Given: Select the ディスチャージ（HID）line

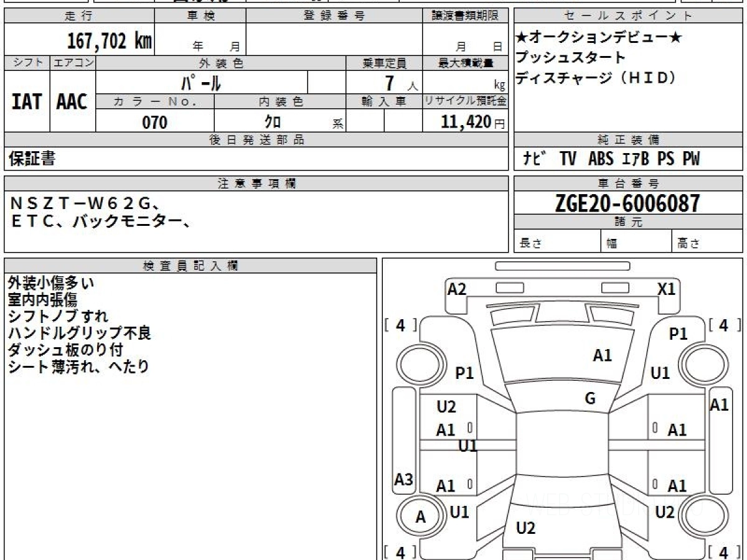Looking at the screenshot, I should point(595,78).
